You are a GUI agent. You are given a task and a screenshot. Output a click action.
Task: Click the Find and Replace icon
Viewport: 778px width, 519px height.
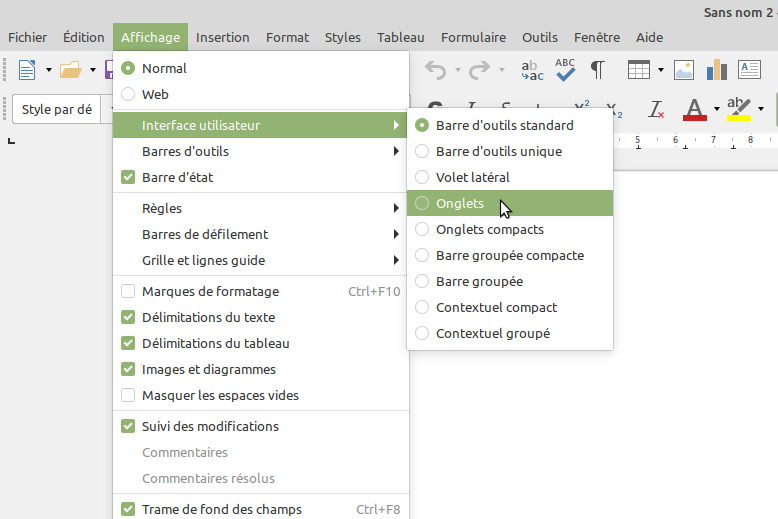click(x=532, y=70)
